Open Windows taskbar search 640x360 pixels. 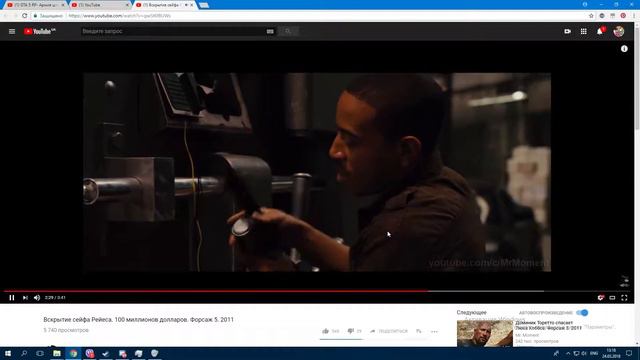(x=24, y=353)
